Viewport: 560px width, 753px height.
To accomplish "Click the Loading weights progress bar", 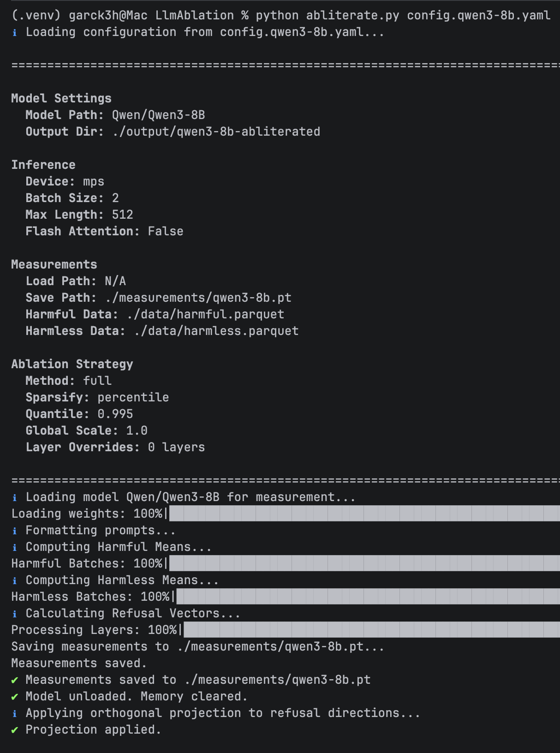I will [364, 514].
